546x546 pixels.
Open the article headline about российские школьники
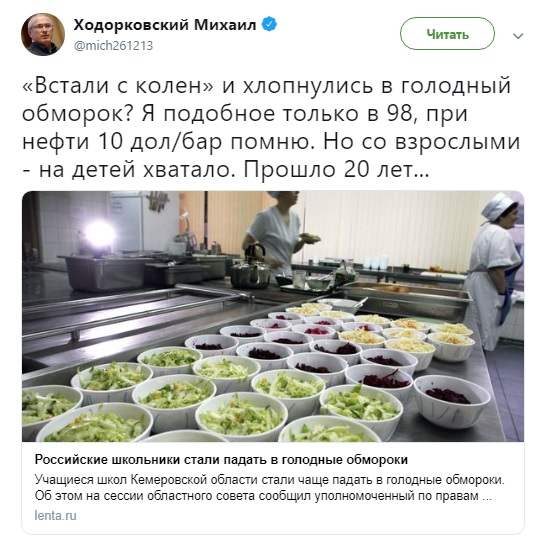coord(221,460)
